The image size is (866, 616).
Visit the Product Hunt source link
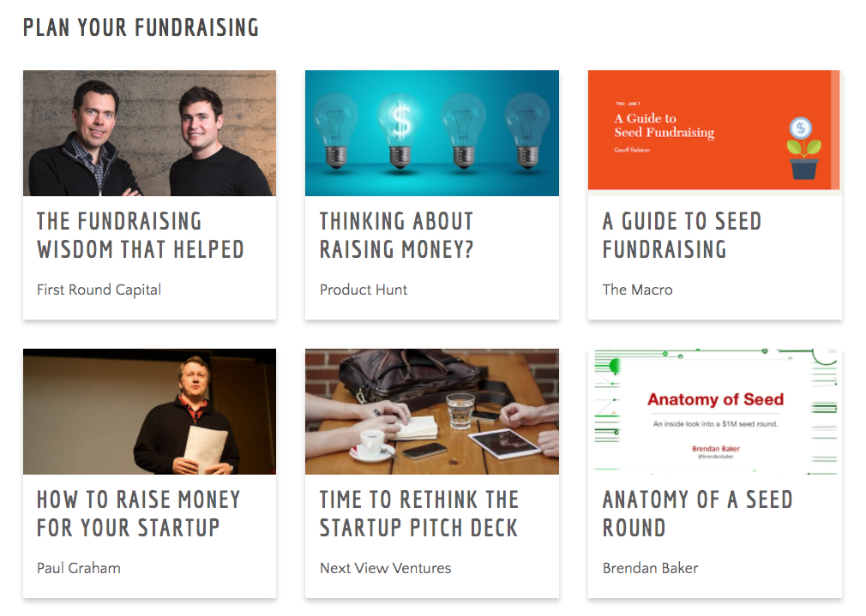(x=364, y=290)
